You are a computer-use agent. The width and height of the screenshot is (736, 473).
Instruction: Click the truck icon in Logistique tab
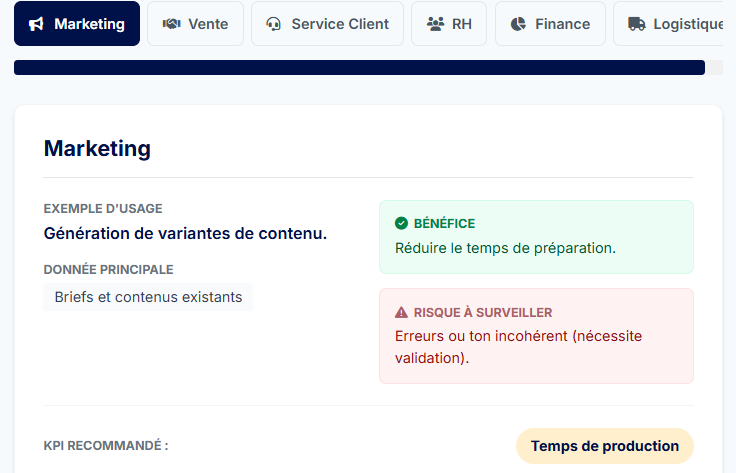[637, 24]
